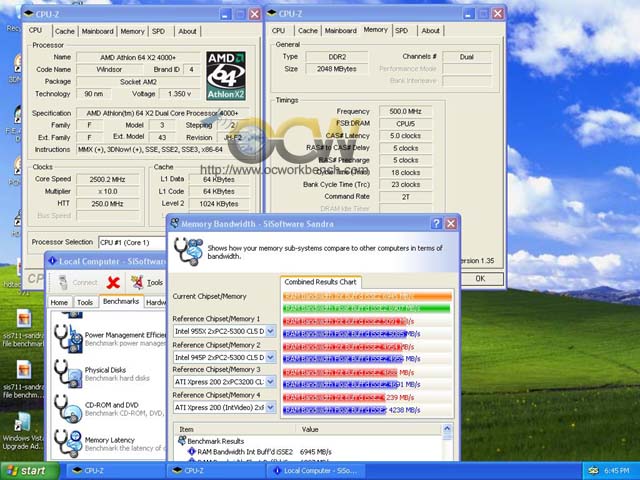Screen dimensions: 640x480
Task: Click results list scrollbar up arrow
Action: pos(447,429)
